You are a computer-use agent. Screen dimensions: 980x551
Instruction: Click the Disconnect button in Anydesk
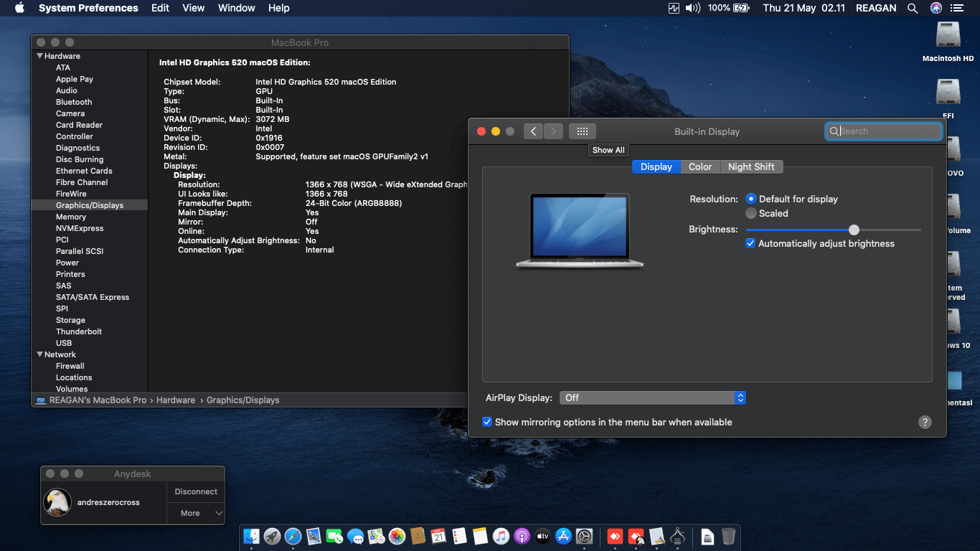196,491
